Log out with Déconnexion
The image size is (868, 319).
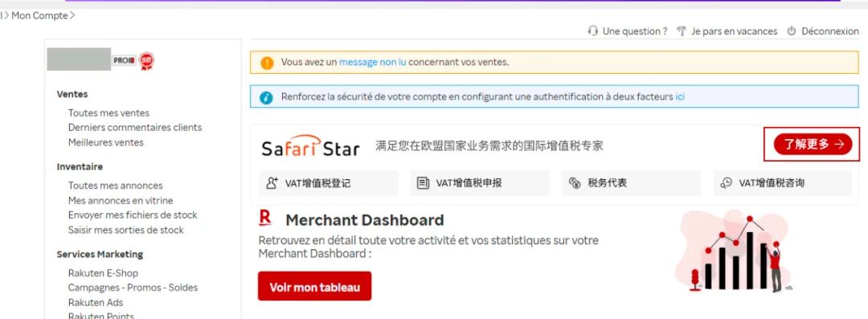829,31
